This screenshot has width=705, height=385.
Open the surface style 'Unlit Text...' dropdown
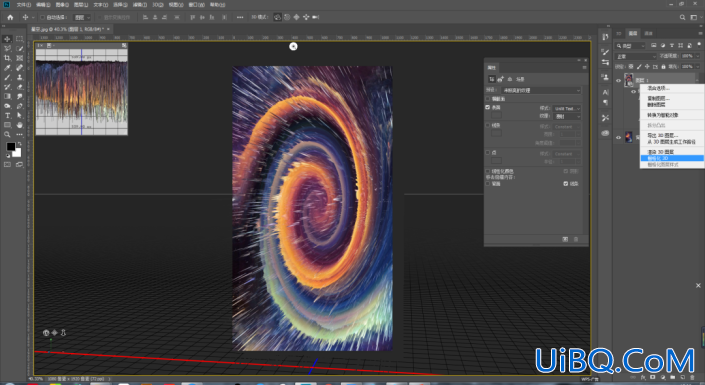(567, 108)
